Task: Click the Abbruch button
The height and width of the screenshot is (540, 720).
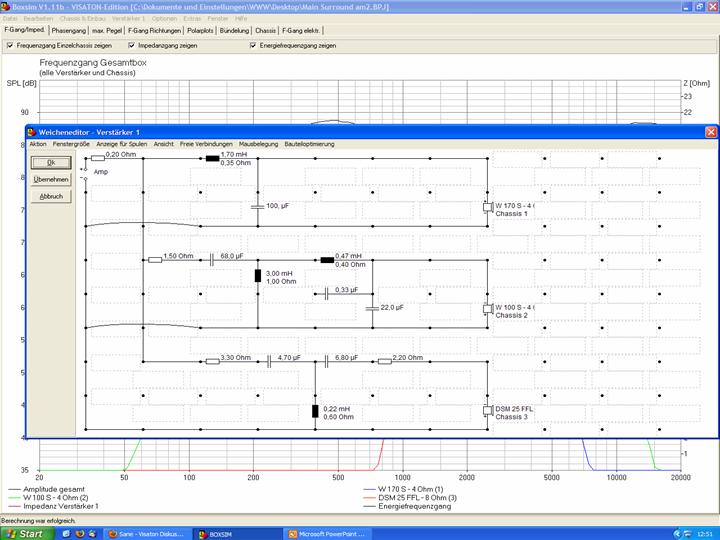Action: pyautogui.click(x=51, y=196)
